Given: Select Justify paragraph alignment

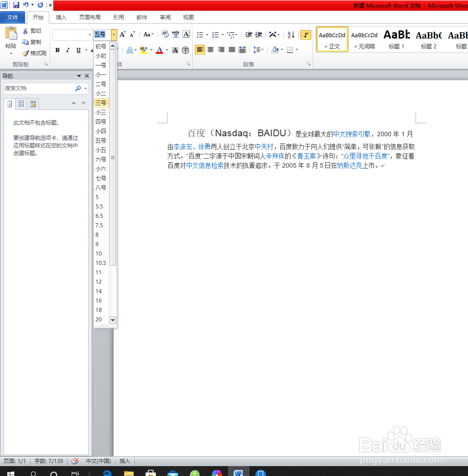Looking at the screenshot, I should point(232,49).
